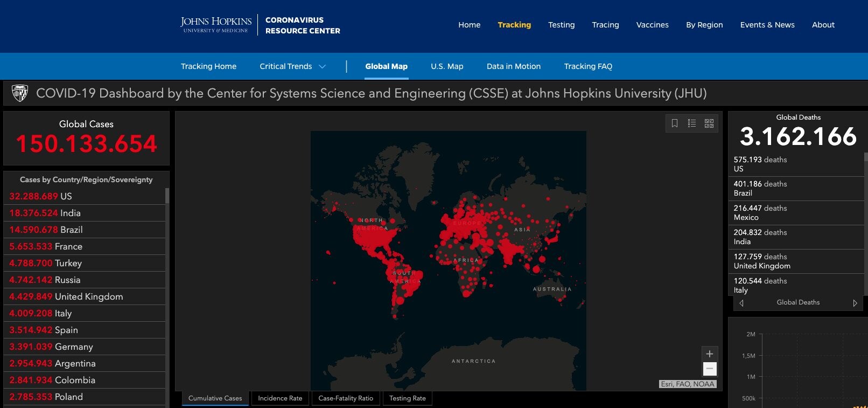The height and width of the screenshot is (408, 868).
Task: Select the Cumulative Cases map tab
Action: click(x=215, y=398)
